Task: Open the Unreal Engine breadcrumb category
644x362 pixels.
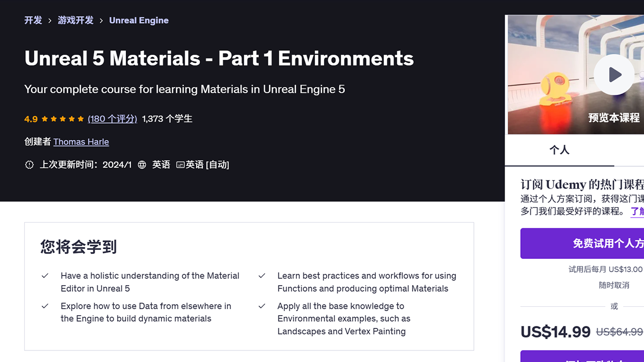Action: 139,20
